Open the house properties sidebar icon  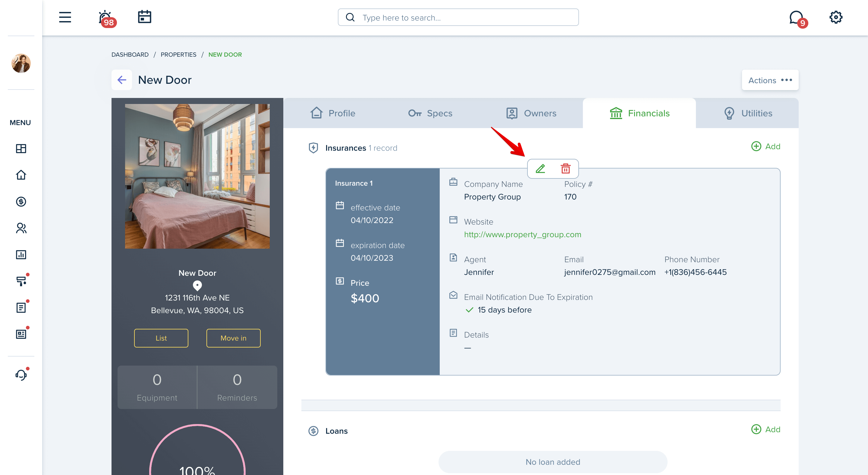[21, 175]
